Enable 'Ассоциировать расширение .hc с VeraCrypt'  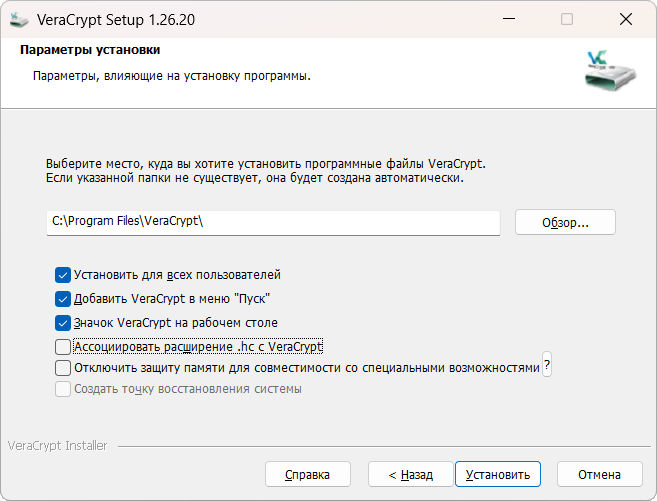[x=63, y=347]
